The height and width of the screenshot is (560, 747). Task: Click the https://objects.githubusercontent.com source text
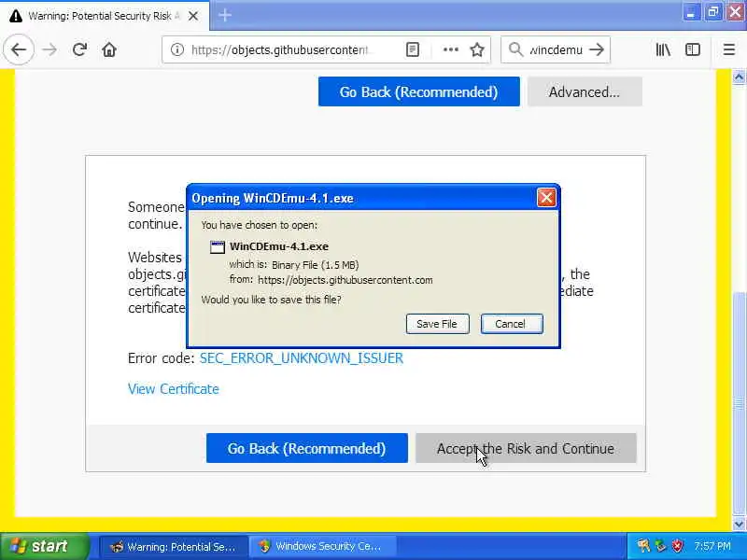tap(345, 280)
